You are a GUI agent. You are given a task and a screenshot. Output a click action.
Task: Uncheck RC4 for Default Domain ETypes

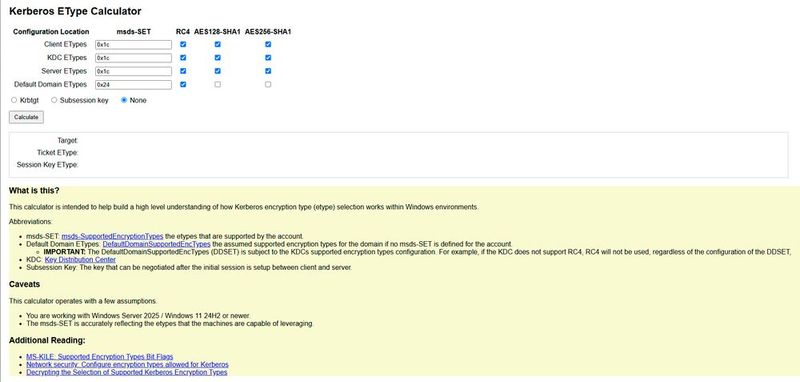(183, 85)
